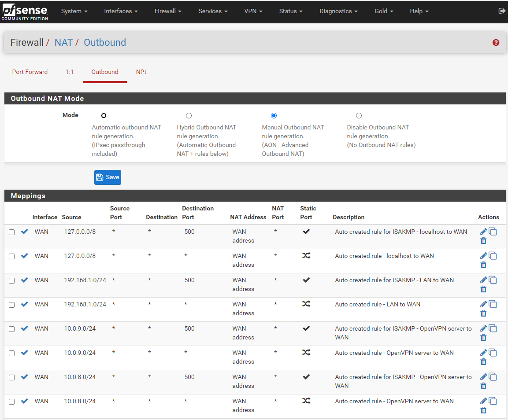This screenshot has height=420, width=508.
Task: Switch to the Port Forward tab
Action: [30, 72]
